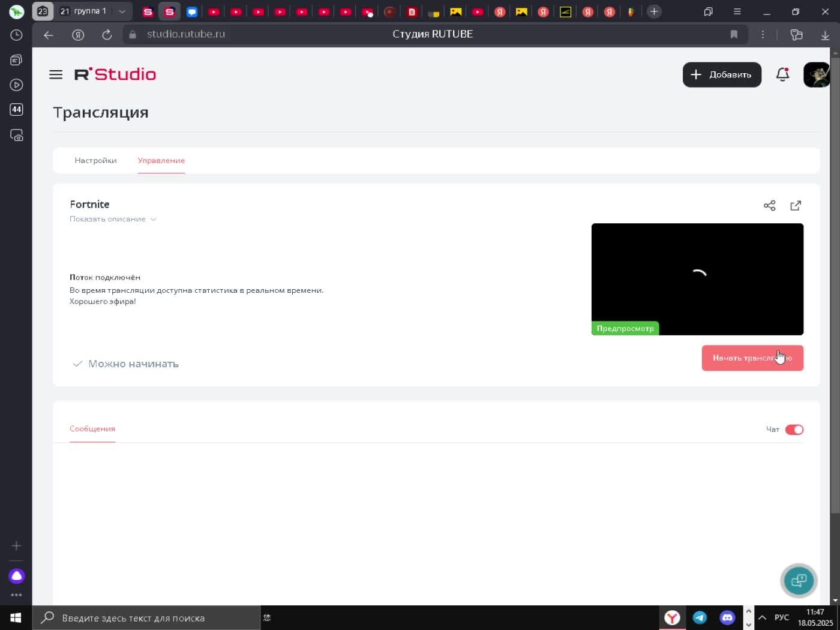Open Yandex Browser in taskbar
This screenshot has width=840, height=630.
[x=672, y=617]
